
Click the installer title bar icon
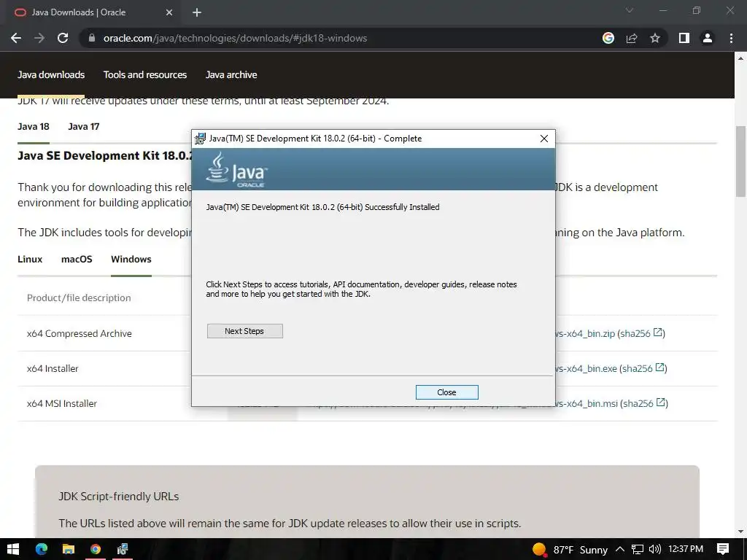(x=200, y=139)
